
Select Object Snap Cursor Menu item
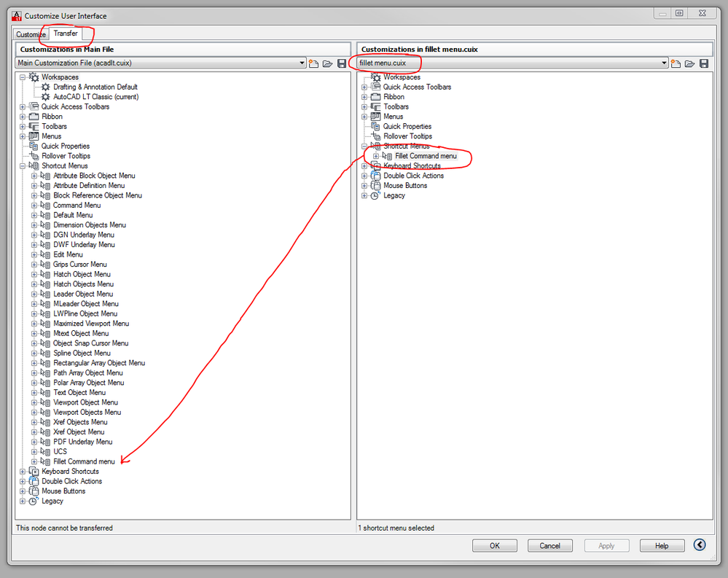click(x=90, y=343)
